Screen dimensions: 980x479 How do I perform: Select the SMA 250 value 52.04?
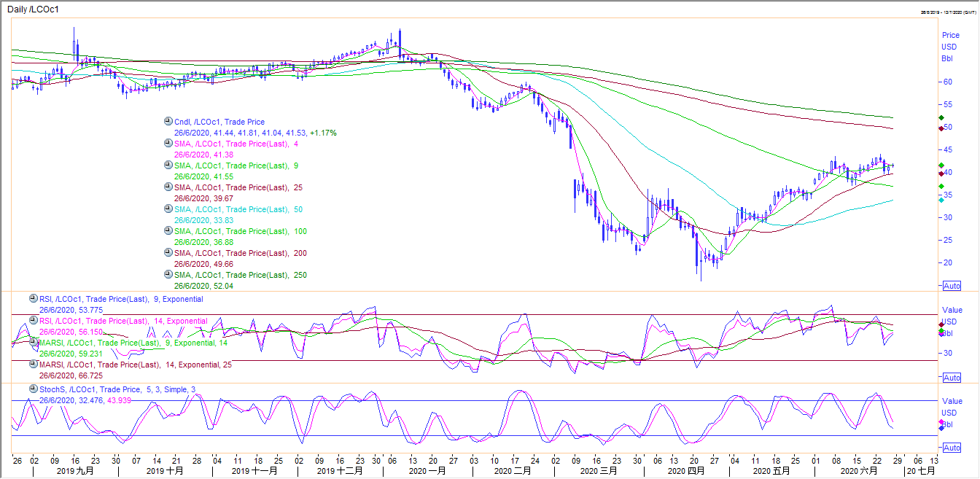coord(203,287)
